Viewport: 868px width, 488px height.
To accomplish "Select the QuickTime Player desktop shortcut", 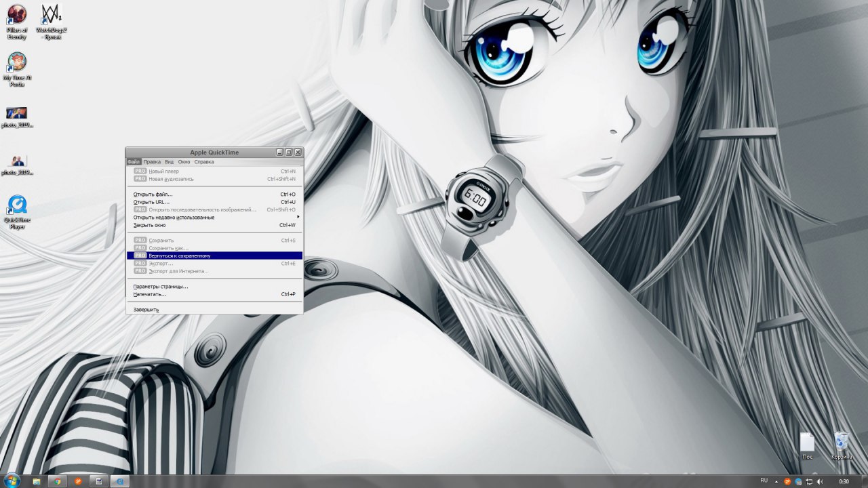I will [17, 212].
